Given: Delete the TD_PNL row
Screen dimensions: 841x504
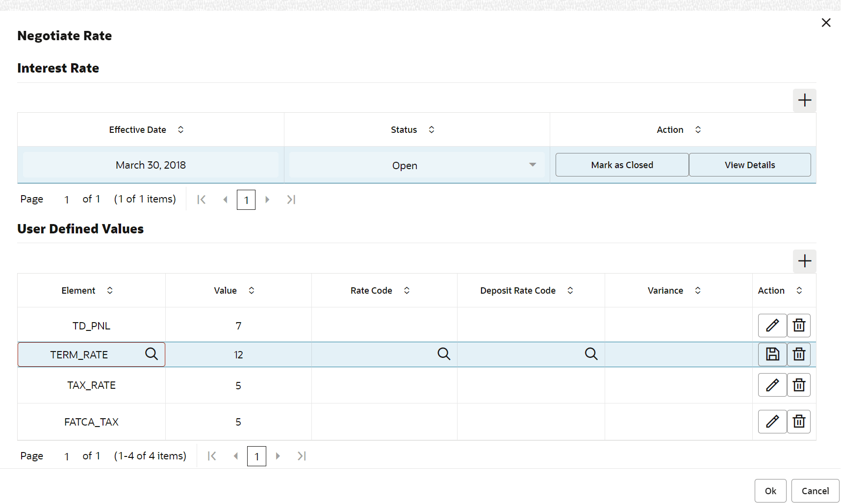Looking at the screenshot, I should pyautogui.click(x=799, y=326).
